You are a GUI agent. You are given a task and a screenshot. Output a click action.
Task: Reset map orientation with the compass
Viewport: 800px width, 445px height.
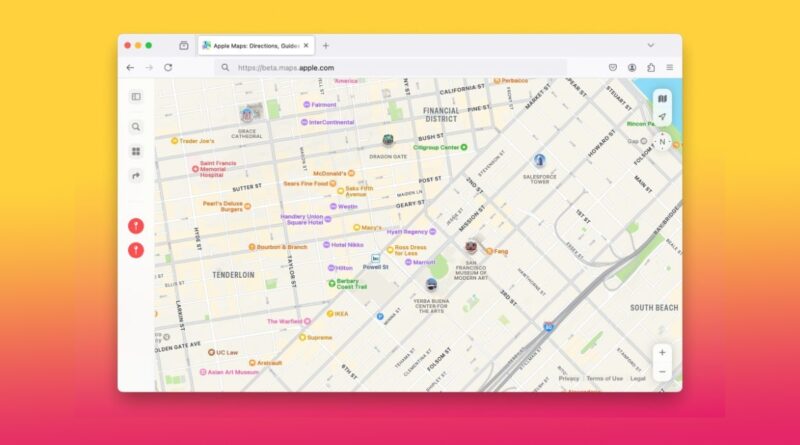(661, 141)
